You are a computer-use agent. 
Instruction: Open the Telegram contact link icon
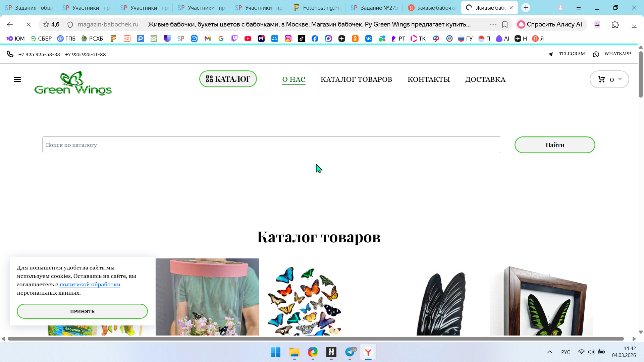point(550,54)
